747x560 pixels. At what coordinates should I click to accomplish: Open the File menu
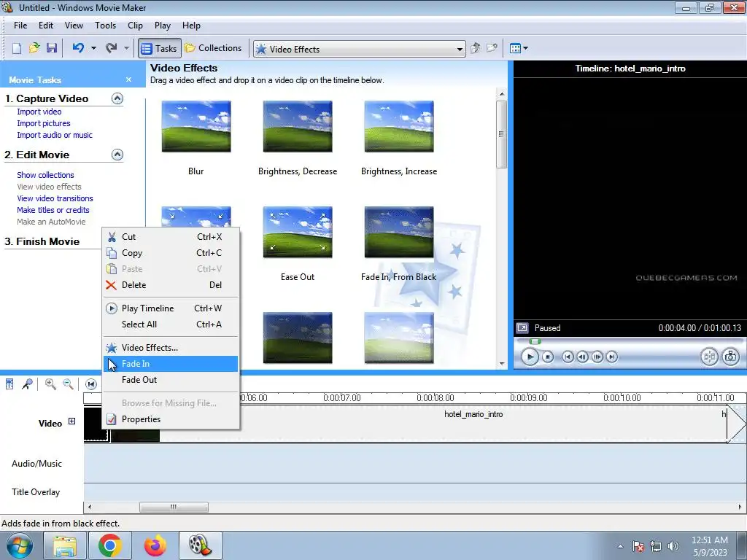(20, 26)
